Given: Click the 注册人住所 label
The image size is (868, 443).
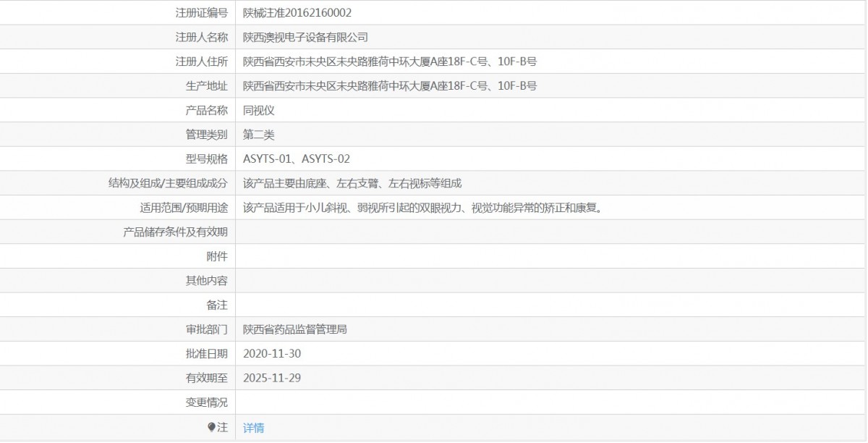Looking at the screenshot, I should point(202,62).
